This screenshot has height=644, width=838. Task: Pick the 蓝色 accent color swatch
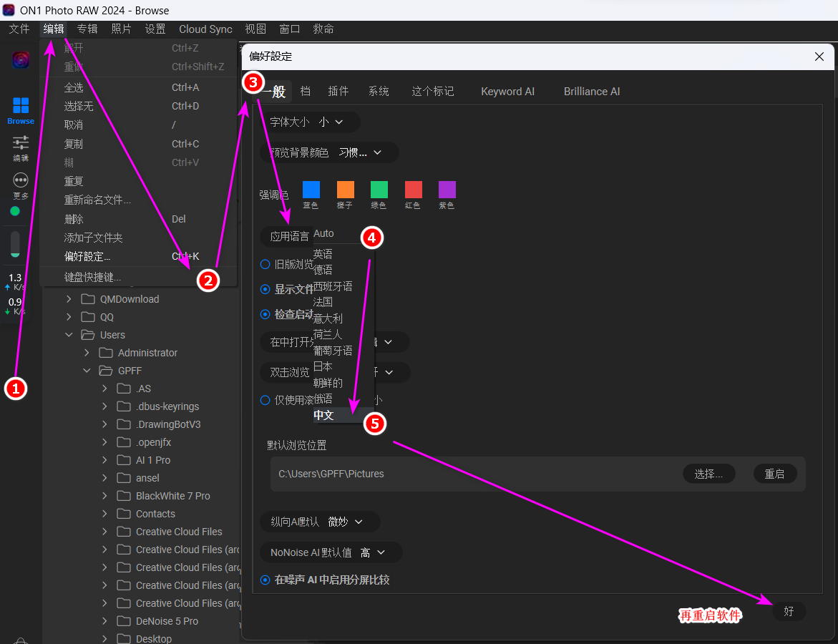(x=311, y=190)
